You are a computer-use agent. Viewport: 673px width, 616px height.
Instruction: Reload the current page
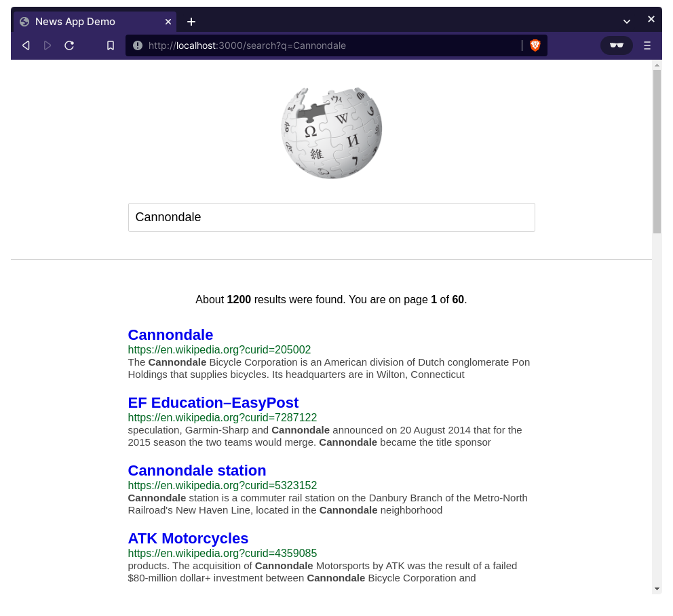[69, 45]
